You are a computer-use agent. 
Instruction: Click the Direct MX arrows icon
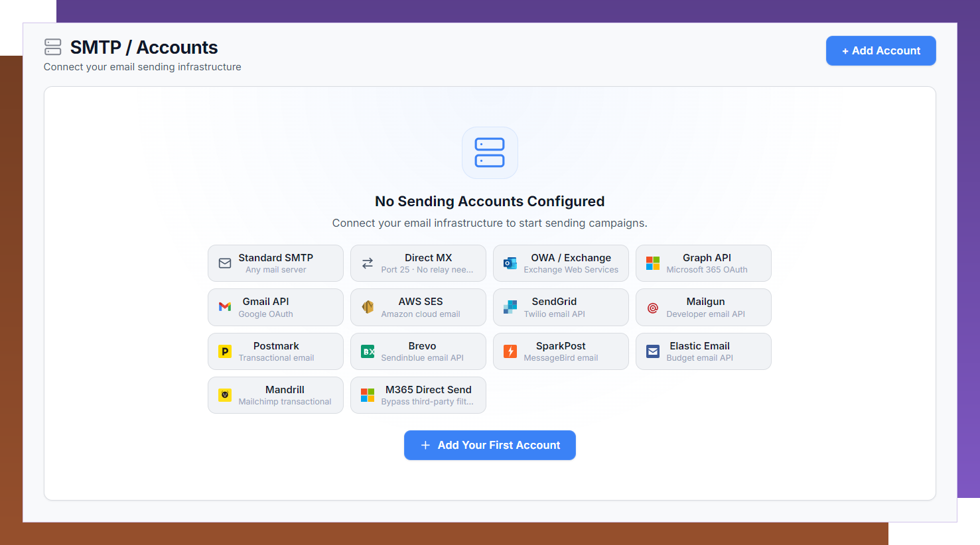click(x=368, y=263)
